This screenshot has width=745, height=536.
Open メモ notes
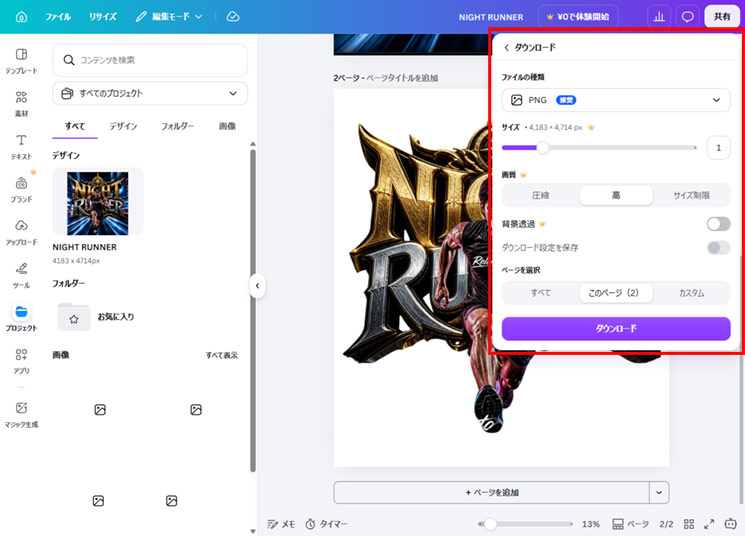click(281, 524)
